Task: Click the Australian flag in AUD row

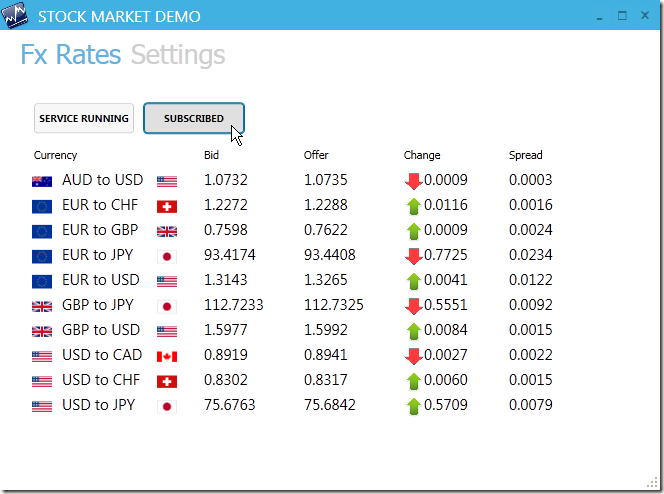Action: click(x=42, y=181)
